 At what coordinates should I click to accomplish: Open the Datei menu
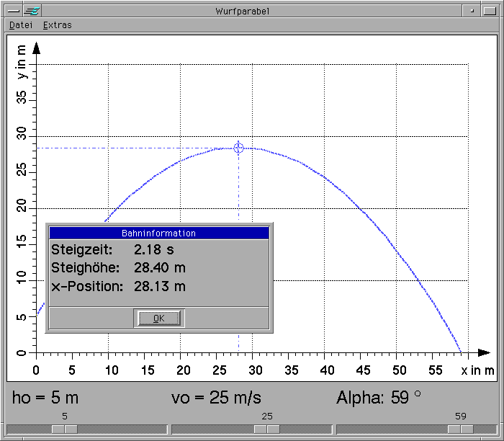tap(20, 24)
